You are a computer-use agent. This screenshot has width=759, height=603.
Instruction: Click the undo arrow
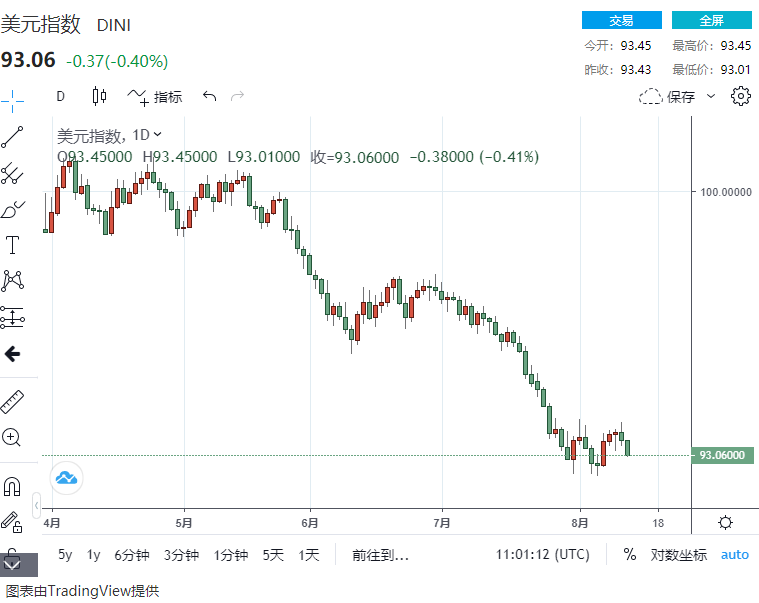(210, 96)
